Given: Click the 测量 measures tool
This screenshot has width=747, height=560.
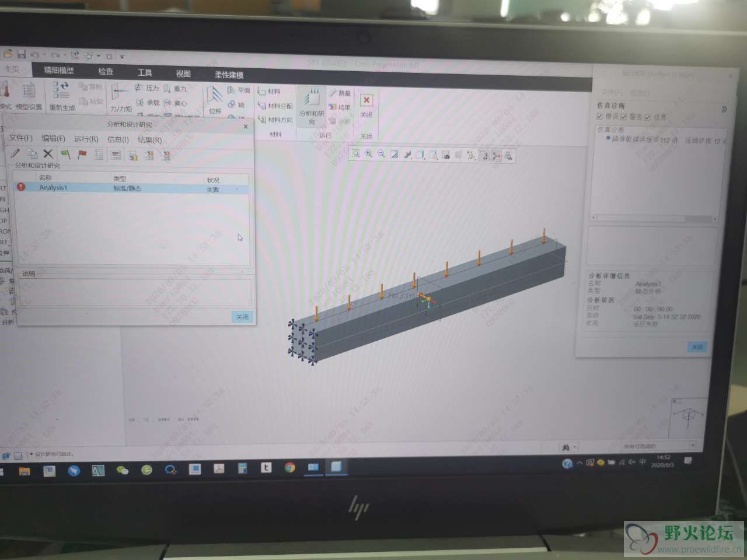Looking at the screenshot, I should click(340, 93).
